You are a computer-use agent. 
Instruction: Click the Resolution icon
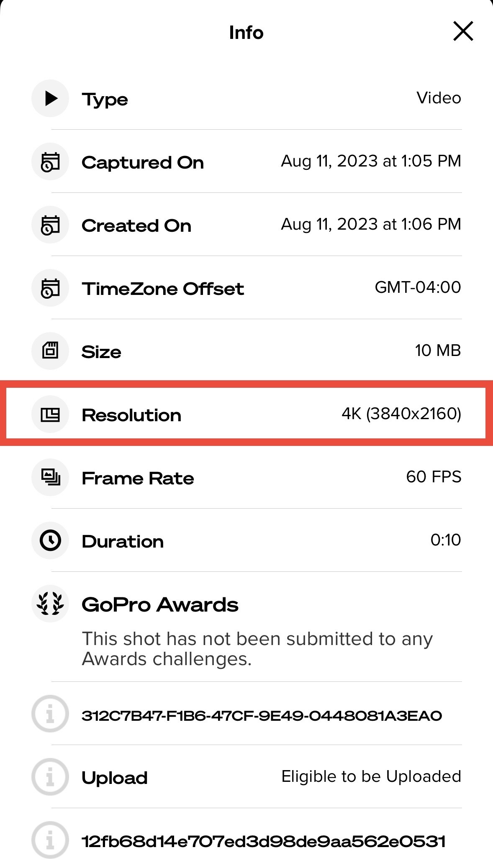click(x=50, y=415)
